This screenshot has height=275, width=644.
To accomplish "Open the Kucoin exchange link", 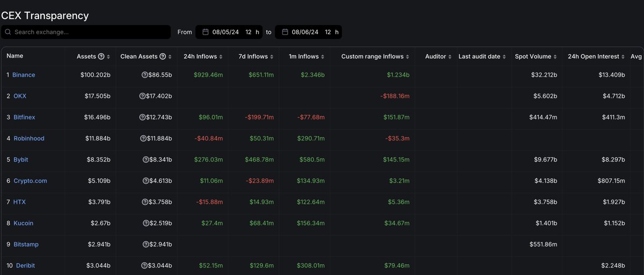I will pos(23,224).
